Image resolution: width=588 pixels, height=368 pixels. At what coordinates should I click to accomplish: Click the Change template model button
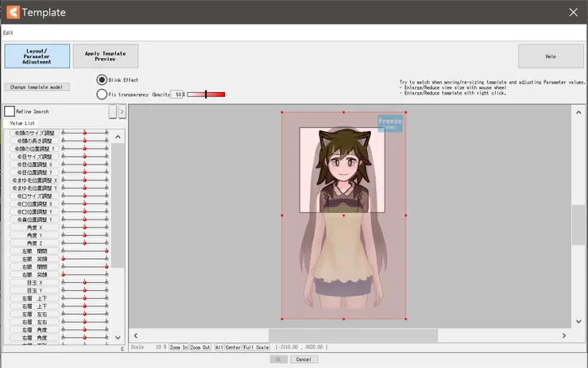click(37, 87)
